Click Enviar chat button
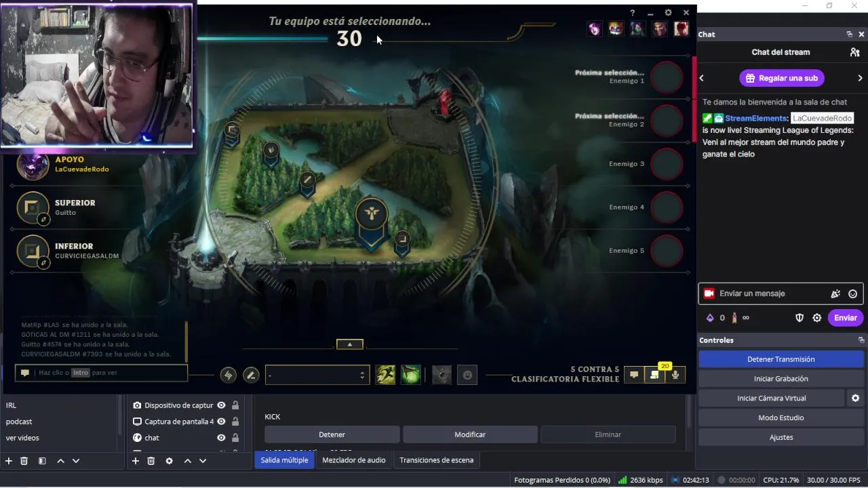Screen dimensions: 868x488 click(x=846, y=318)
